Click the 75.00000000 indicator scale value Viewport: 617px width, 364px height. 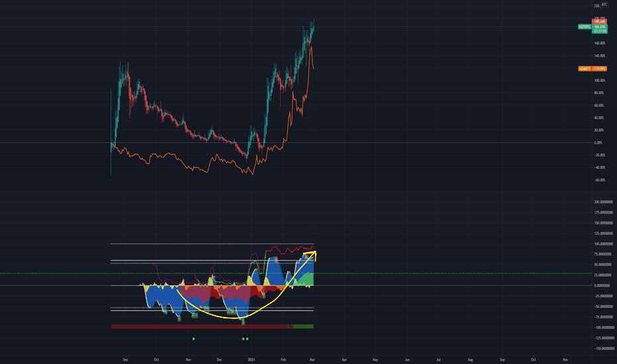602,254
